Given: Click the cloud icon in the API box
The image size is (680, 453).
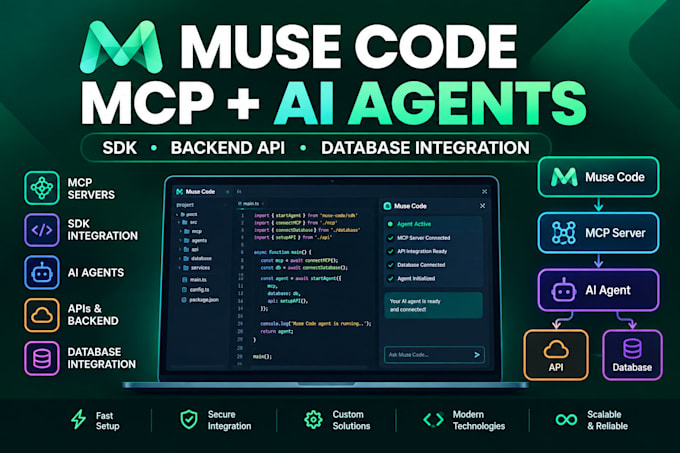Looking at the screenshot, I should (556, 350).
